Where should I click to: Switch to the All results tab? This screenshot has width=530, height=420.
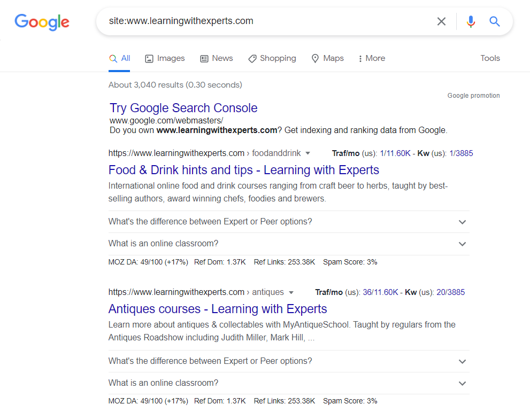[x=119, y=58]
